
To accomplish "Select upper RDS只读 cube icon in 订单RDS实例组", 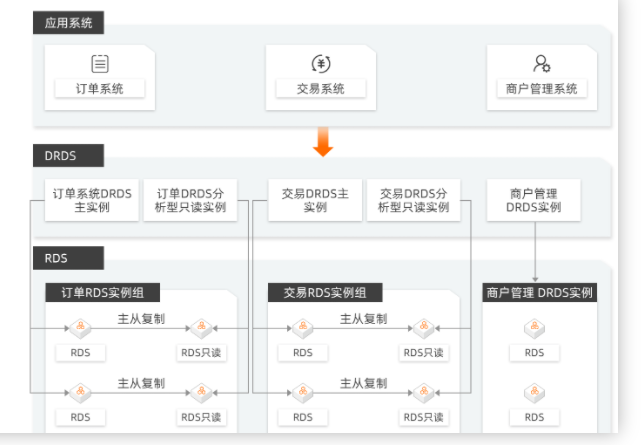I will [202, 328].
